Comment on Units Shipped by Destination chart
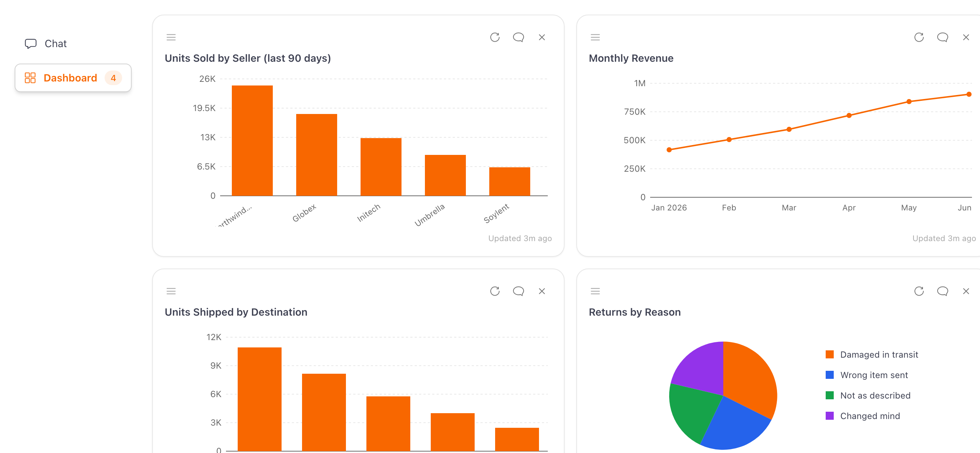980x453 pixels. click(518, 291)
